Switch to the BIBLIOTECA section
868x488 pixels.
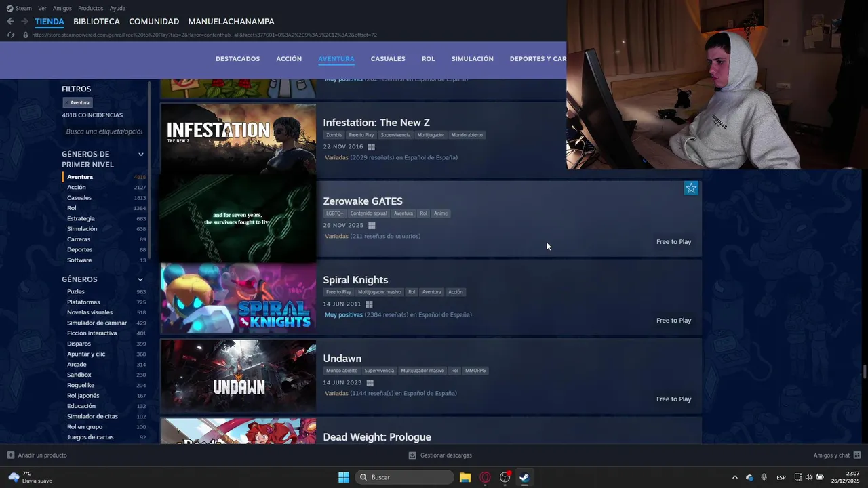[96, 22]
